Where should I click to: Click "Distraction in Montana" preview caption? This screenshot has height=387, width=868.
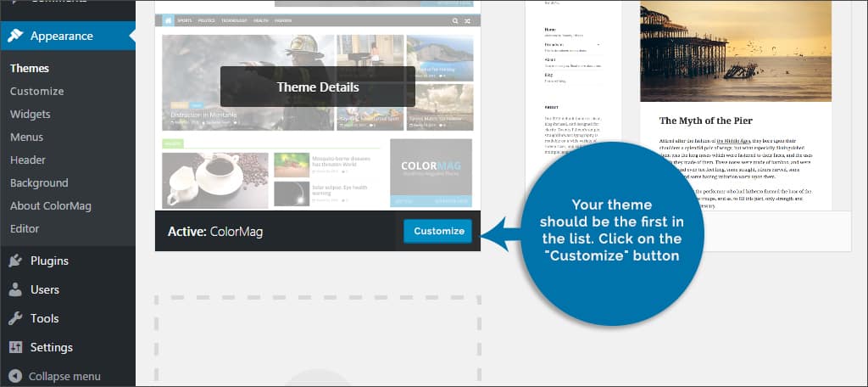click(203, 115)
